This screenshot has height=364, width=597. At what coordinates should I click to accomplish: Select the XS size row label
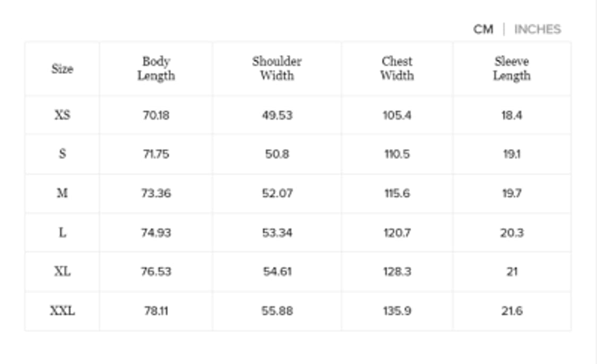click(62, 115)
